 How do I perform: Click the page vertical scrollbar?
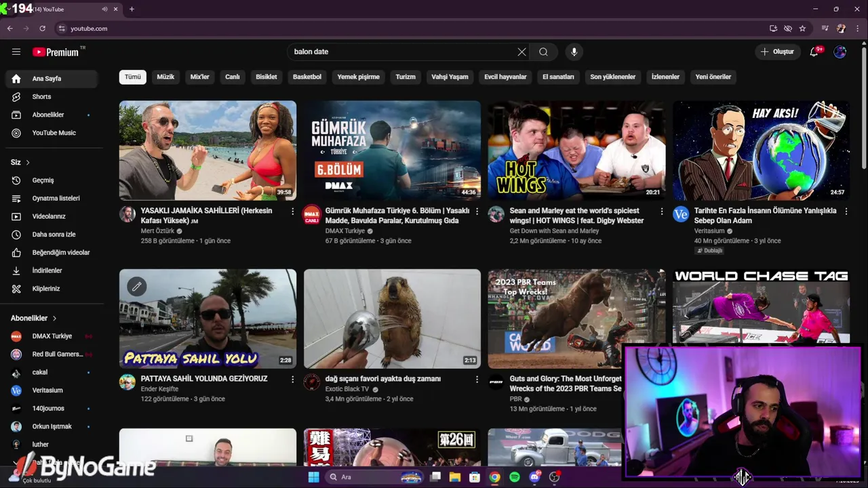(x=864, y=108)
